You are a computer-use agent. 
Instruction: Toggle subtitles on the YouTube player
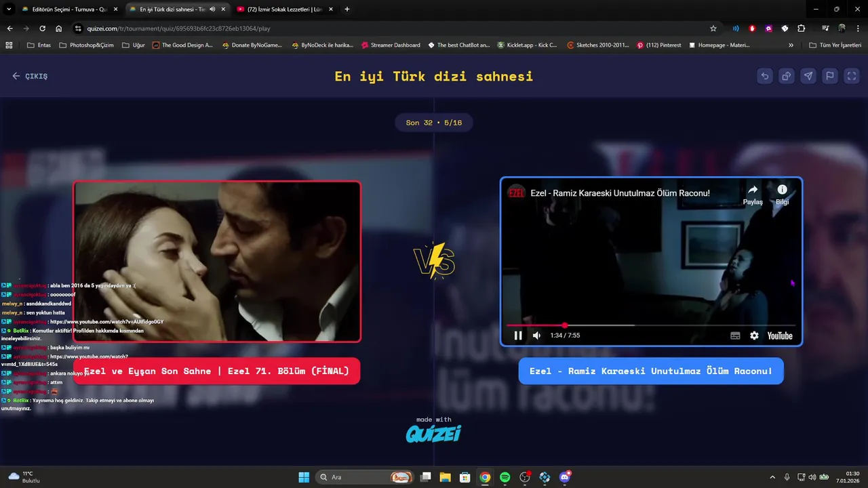(735, 335)
